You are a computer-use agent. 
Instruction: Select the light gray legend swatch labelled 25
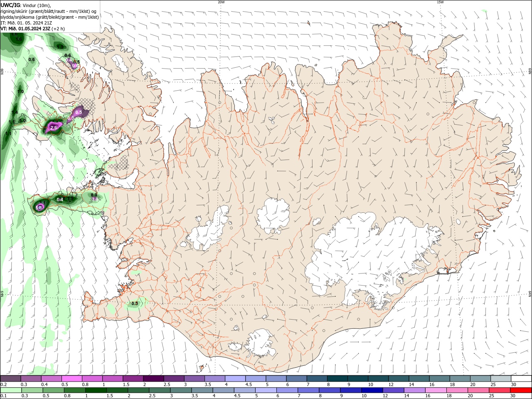[501, 379]
